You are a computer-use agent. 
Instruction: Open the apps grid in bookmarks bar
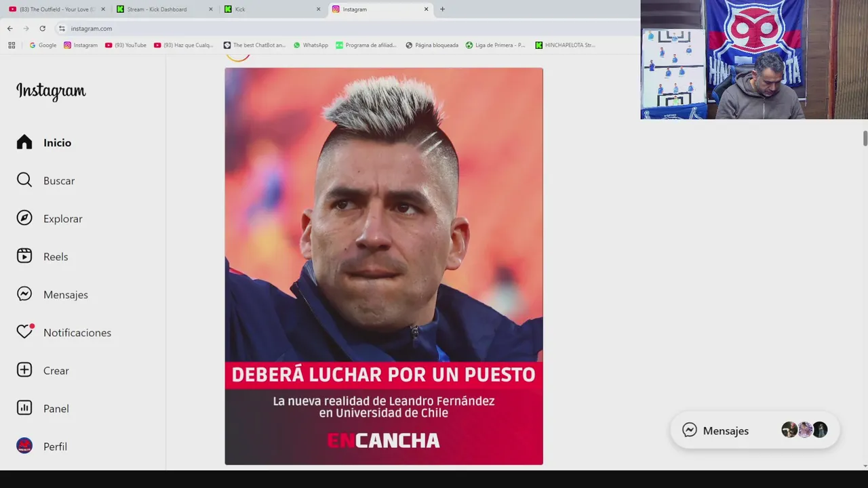click(12, 45)
